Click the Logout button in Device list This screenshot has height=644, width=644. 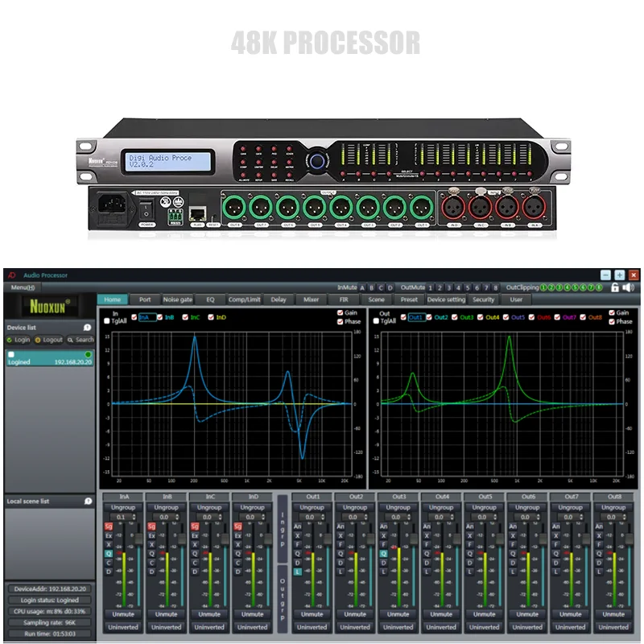pyautogui.click(x=47, y=338)
